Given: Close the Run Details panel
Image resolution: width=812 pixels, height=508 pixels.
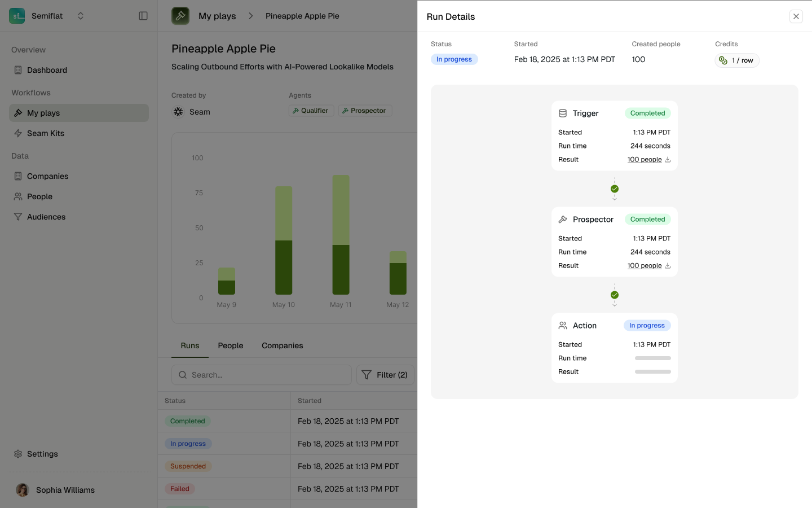Looking at the screenshot, I should (x=796, y=16).
